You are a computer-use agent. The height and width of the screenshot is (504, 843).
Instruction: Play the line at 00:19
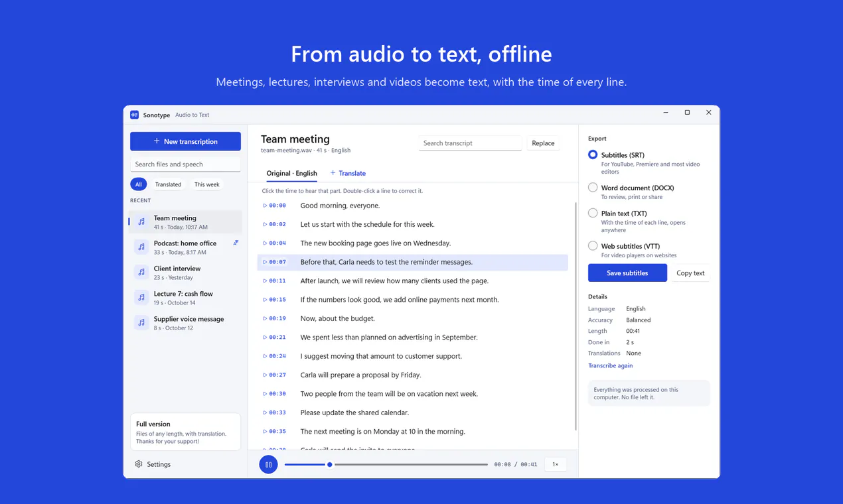click(274, 318)
